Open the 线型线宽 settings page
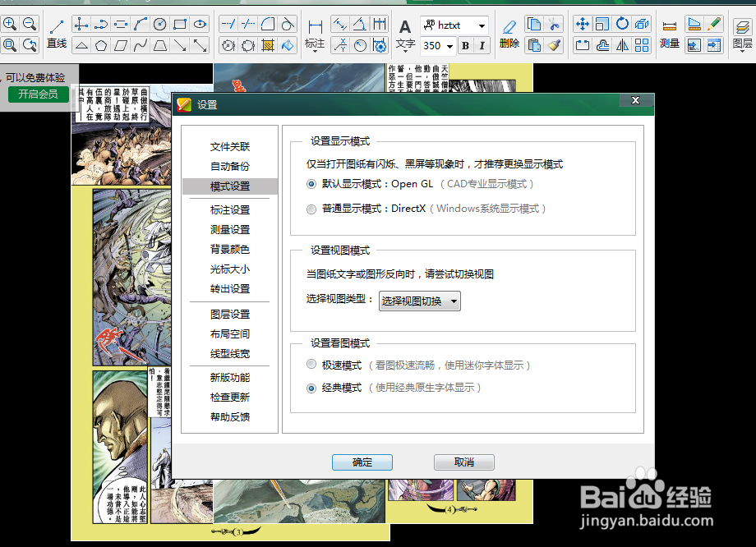The width and height of the screenshot is (756, 547). coord(230,354)
